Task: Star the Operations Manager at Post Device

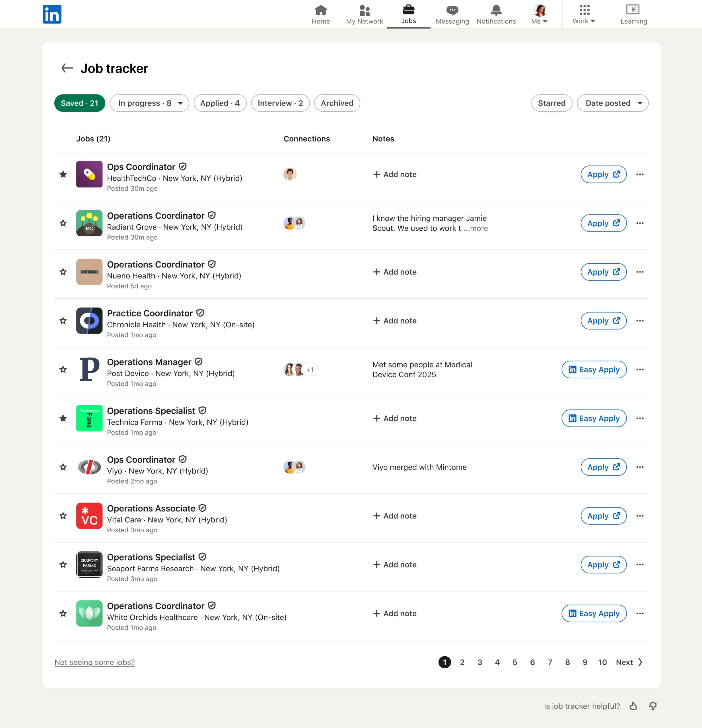Action: (63, 369)
